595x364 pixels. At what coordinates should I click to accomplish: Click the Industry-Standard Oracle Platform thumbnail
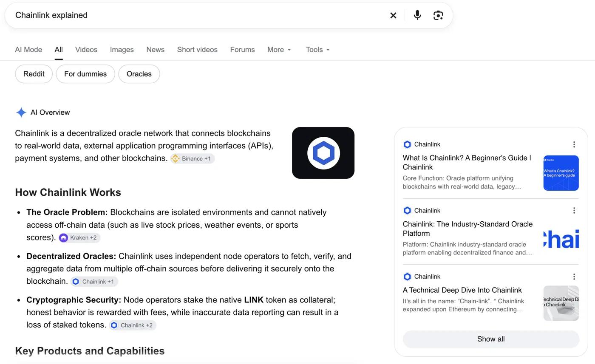coord(561,239)
